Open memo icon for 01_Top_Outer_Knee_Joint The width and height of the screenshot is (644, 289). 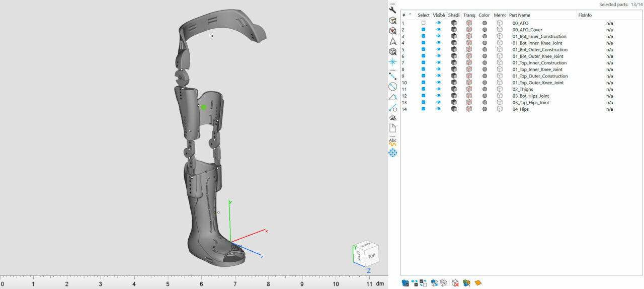point(500,83)
